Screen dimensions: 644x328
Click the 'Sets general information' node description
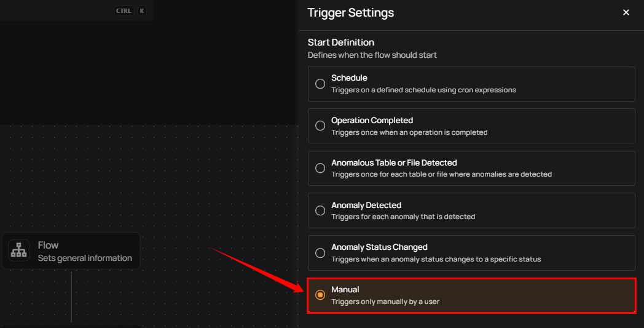point(85,258)
